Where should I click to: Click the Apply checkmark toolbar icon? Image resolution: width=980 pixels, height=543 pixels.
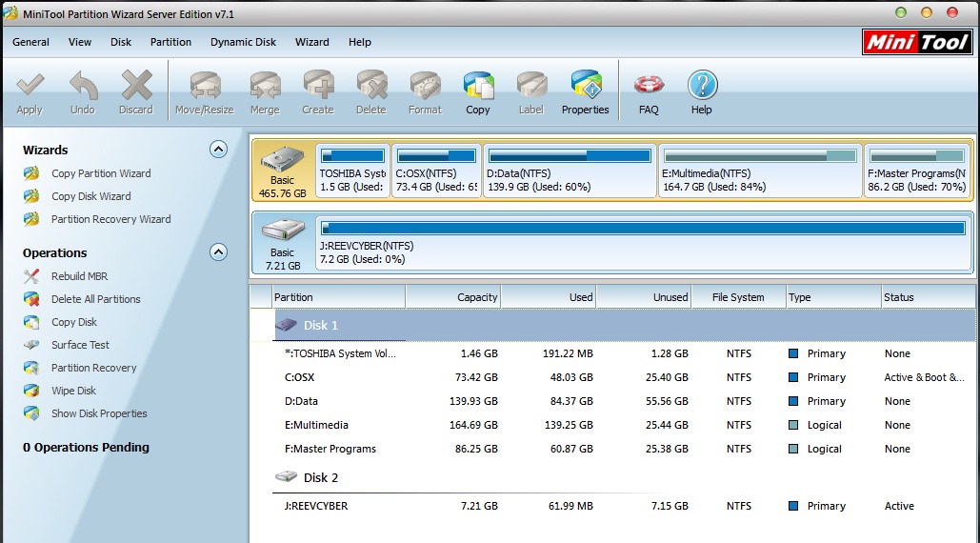30,86
